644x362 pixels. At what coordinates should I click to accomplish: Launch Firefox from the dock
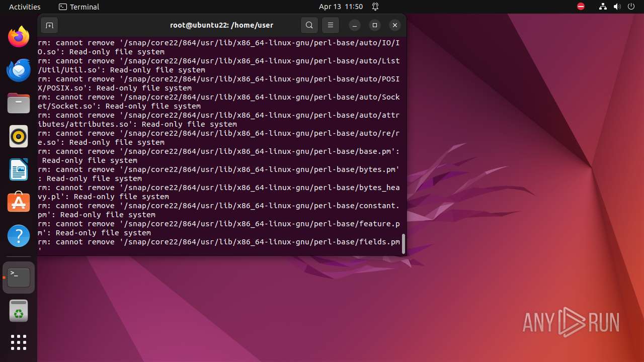tap(19, 37)
